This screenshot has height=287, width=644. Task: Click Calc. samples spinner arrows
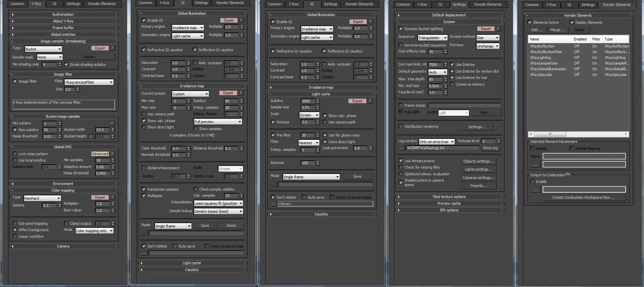(242, 196)
